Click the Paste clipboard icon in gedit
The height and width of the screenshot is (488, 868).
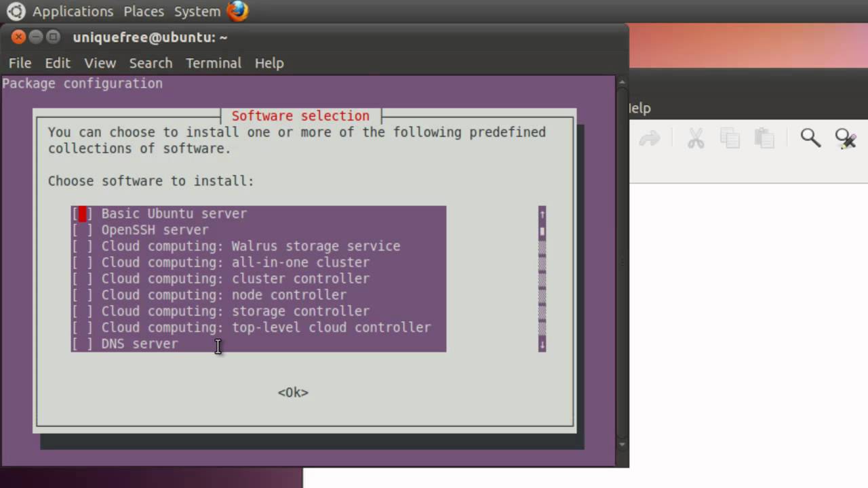click(764, 138)
